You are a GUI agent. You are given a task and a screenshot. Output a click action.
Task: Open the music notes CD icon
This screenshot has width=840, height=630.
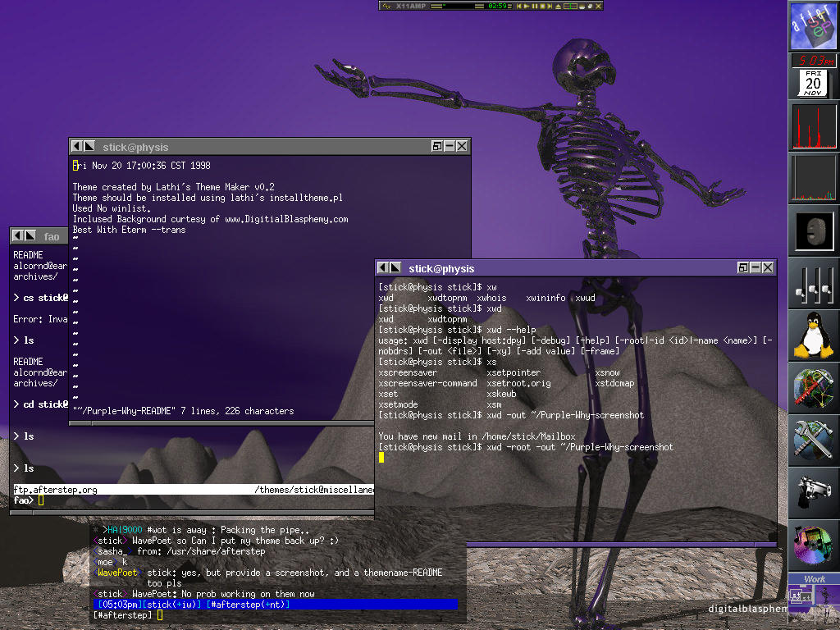click(813, 543)
